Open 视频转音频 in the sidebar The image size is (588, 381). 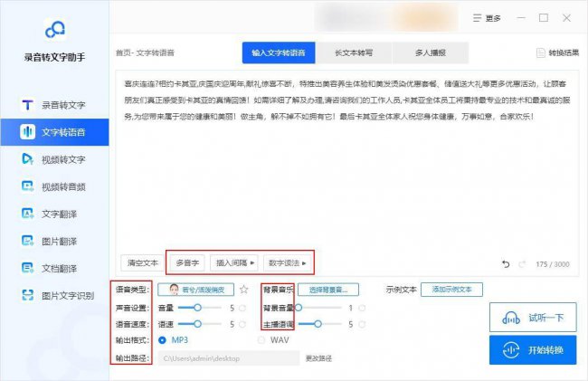55,186
